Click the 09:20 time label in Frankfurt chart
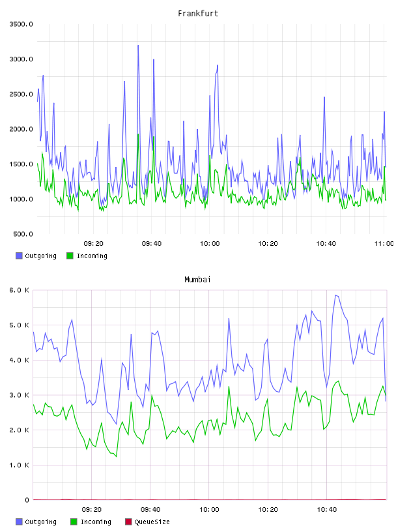The width and height of the screenshot is (396, 532). pos(93,244)
